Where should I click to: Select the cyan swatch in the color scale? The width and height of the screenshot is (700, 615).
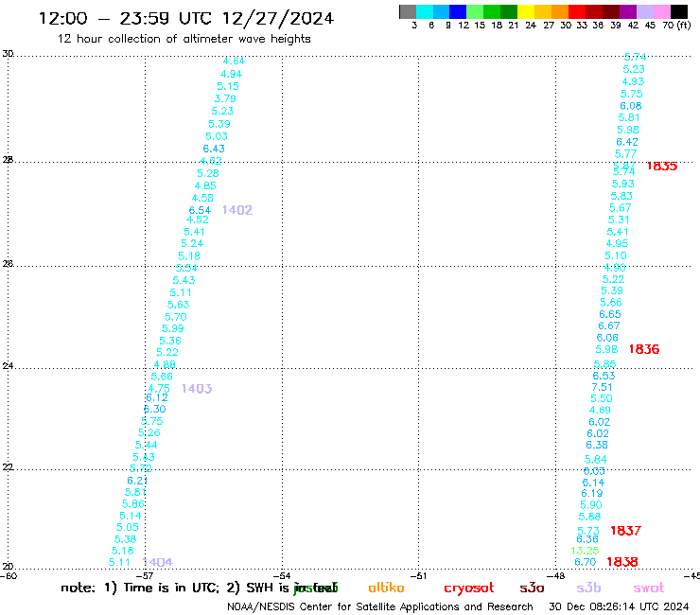click(x=425, y=11)
